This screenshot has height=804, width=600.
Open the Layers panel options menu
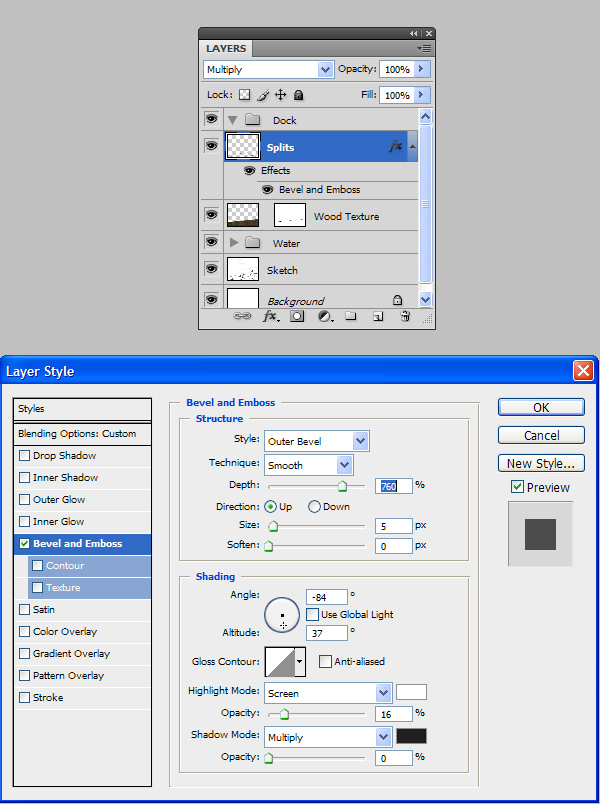point(425,49)
